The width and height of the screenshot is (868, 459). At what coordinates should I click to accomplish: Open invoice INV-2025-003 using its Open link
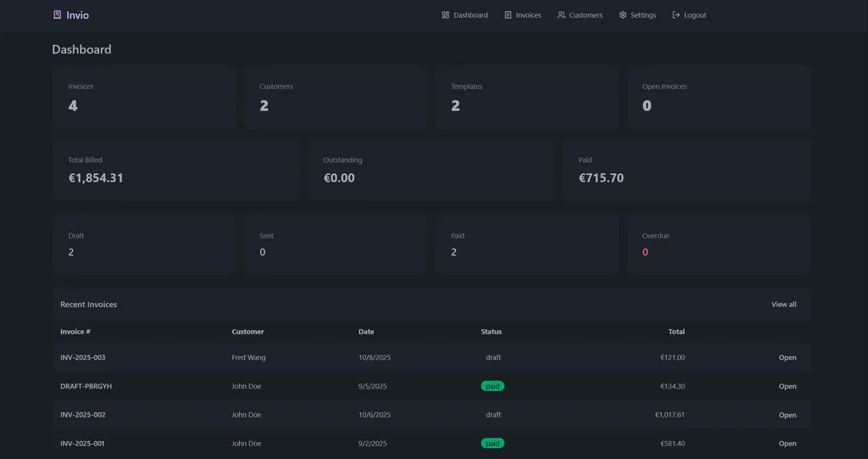click(787, 357)
